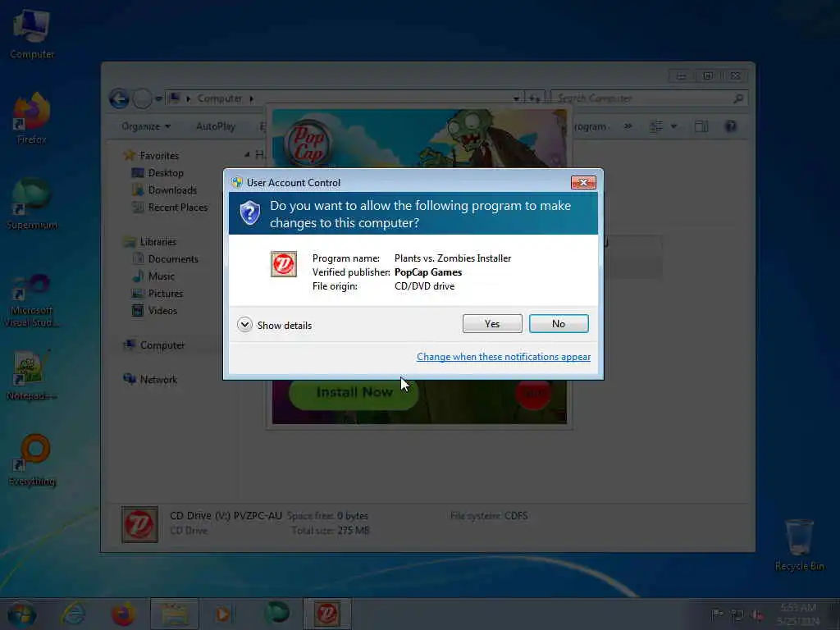Select Recent Places in the navigation pane
The height and width of the screenshot is (630, 840).
point(178,208)
